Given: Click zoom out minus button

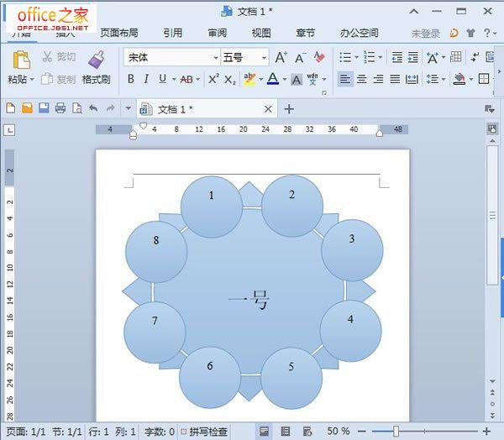Looking at the screenshot, I should (x=361, y=432).
